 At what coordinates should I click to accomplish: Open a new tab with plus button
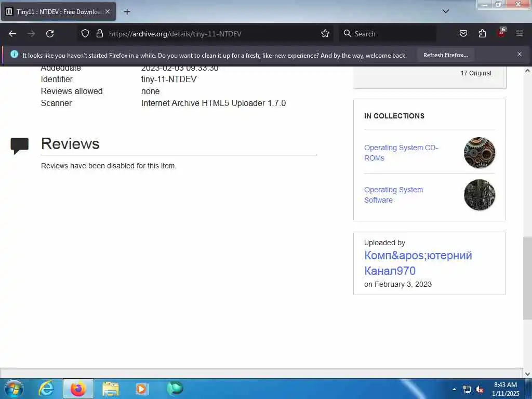tap(127, 12)
